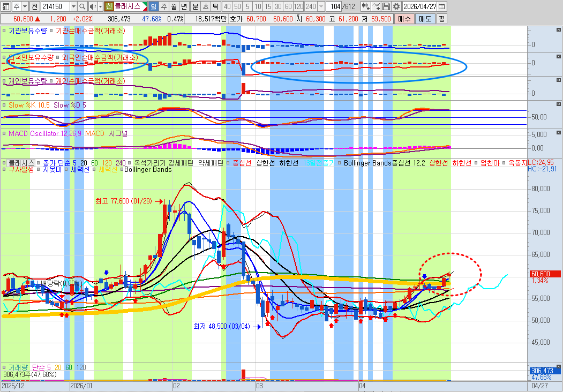The height and width of the screenshot is (392, 563).
Task: Click the add indicator icon beside 612
Action: tap(365, 6)
